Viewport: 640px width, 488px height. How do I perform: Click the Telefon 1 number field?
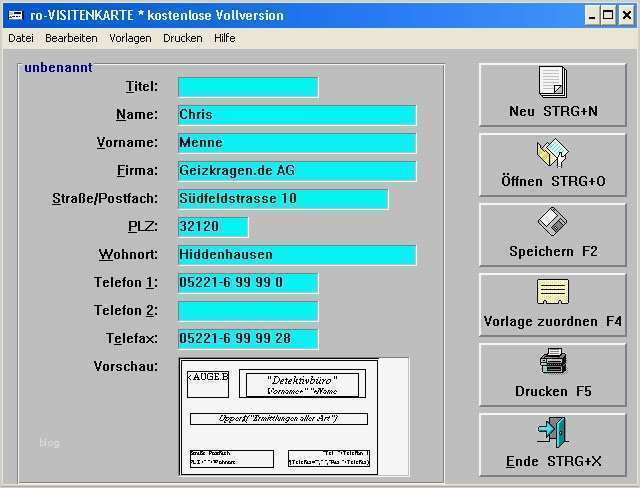point(248,283)
